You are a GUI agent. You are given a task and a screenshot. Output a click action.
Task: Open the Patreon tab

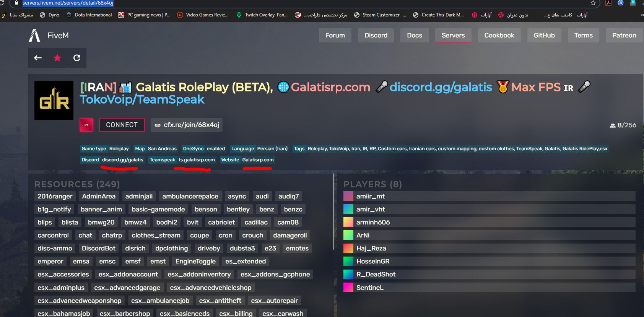tap(624, 35)
